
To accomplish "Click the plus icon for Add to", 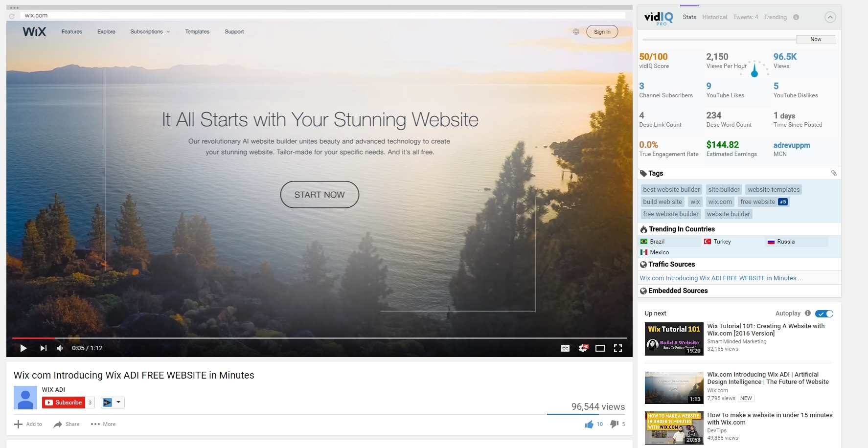I will point(18,424).
